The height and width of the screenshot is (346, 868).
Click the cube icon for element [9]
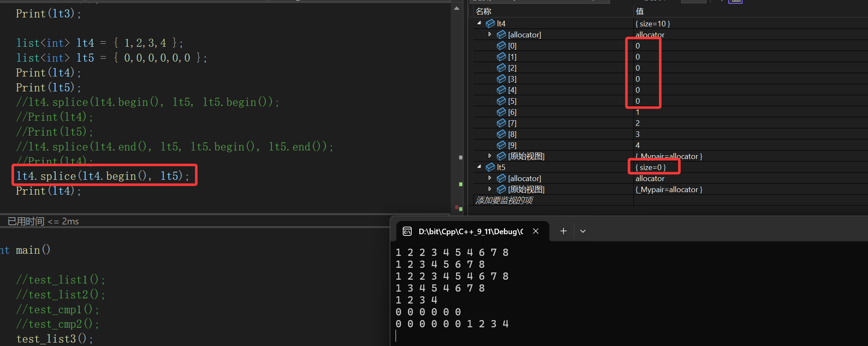[x=501, y=145]
